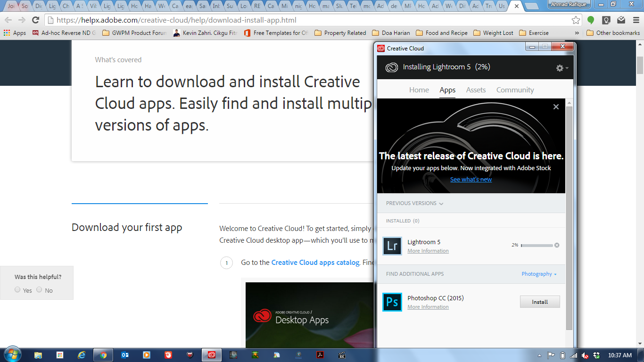Click the Chrome address bar URL

[x=176, y=20]
